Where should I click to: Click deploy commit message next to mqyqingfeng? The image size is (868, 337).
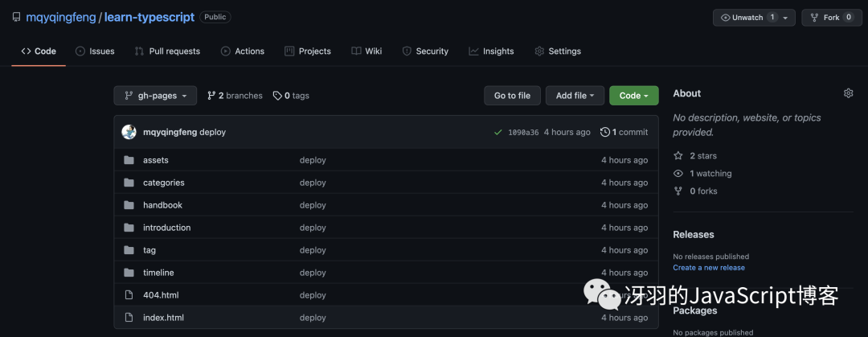click(212, 132)
